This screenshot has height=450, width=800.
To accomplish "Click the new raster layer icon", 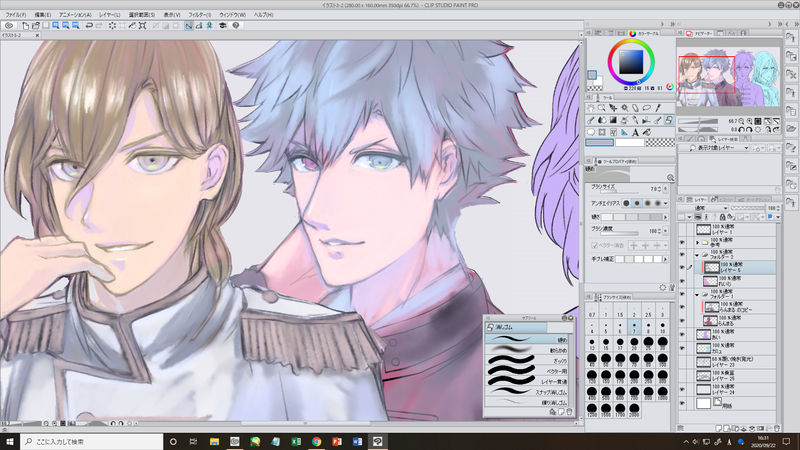I will pos(719,428).
